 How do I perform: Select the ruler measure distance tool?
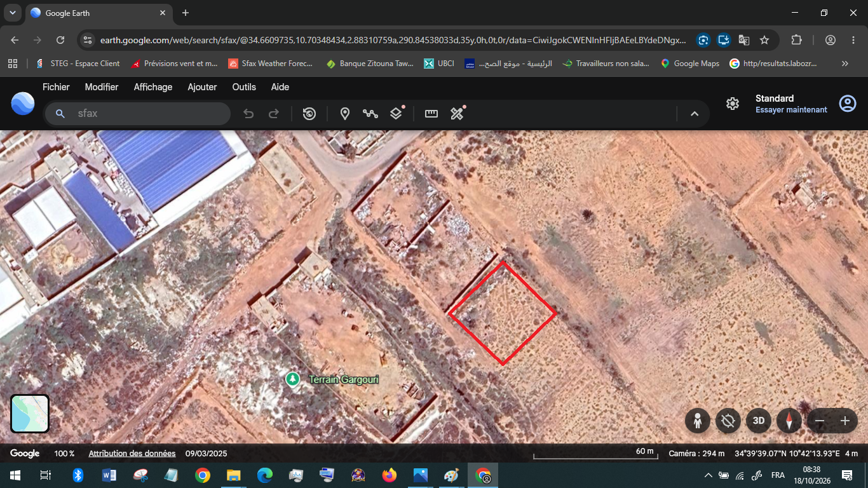coord(431,114)
